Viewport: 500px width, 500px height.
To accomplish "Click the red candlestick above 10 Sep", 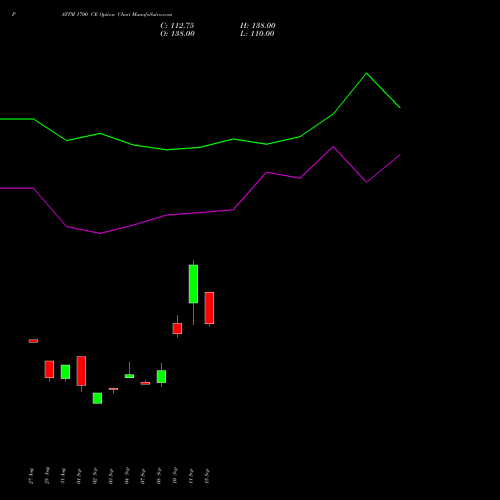I will coord(177,328).
